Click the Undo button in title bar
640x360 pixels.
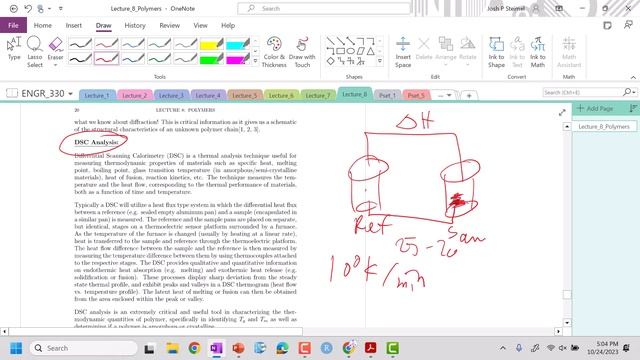tap(28, 8)
